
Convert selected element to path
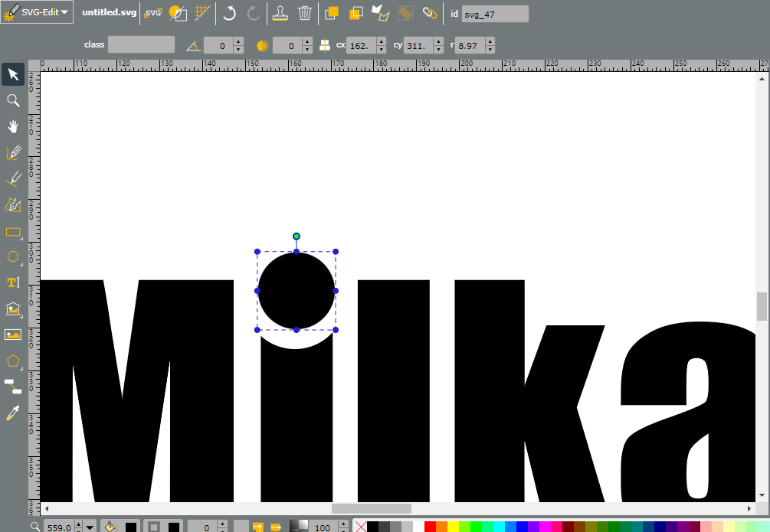click(x=380, y=13)
